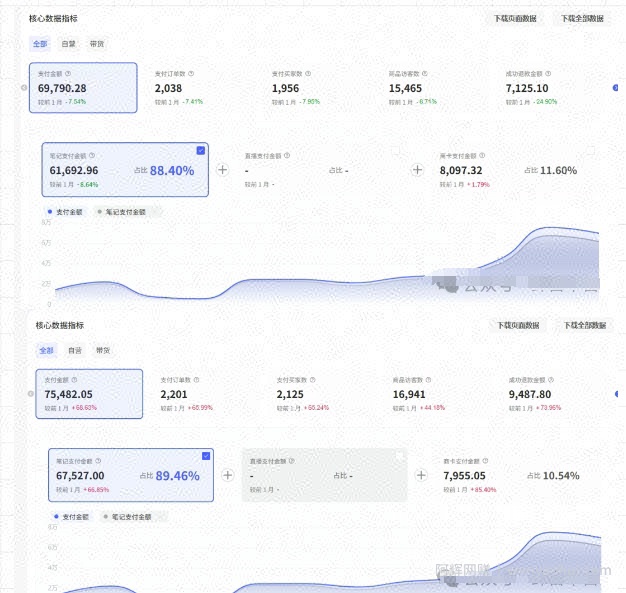Image resolution: width=626 pixels, height=593 pixels.
Task: Click help icon next to 商品访客数 16,941
Action: pos(428,380)
